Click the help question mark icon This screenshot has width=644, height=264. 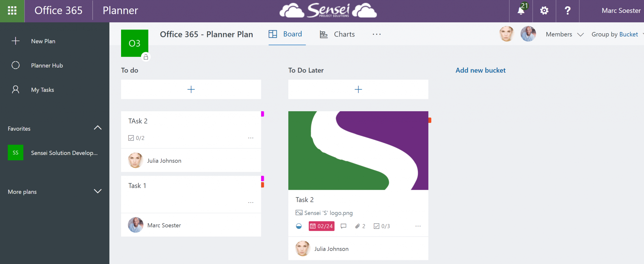click(568, 11)
